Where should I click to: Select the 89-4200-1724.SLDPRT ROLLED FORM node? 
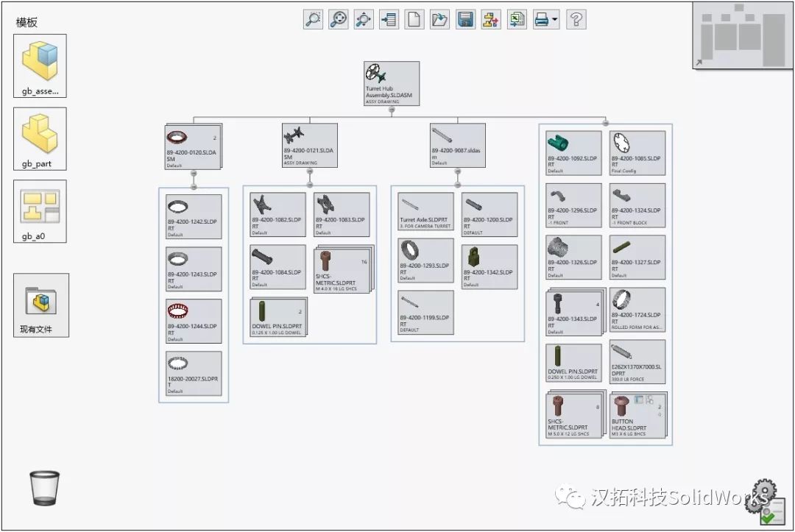tap(637, 310)
